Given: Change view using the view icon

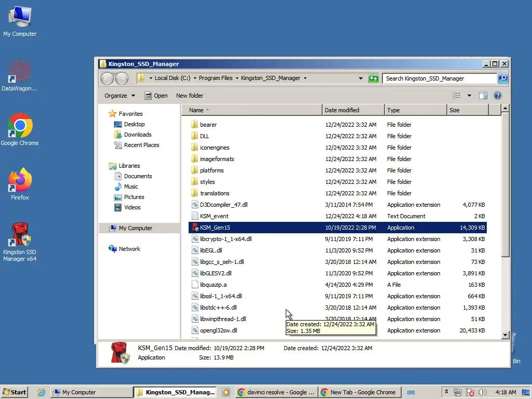Looking at the screenshot, I should [x=456, y=96].
